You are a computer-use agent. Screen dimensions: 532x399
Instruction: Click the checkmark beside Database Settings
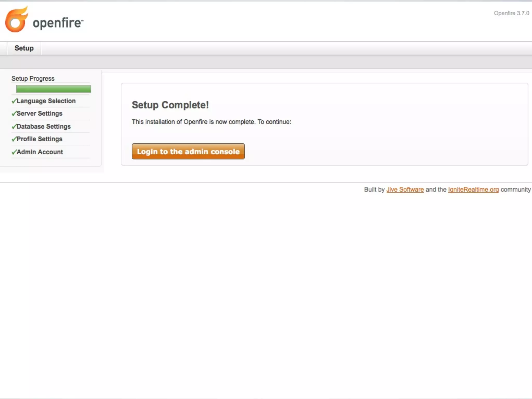pyautogui.click(x=14, y=127)
